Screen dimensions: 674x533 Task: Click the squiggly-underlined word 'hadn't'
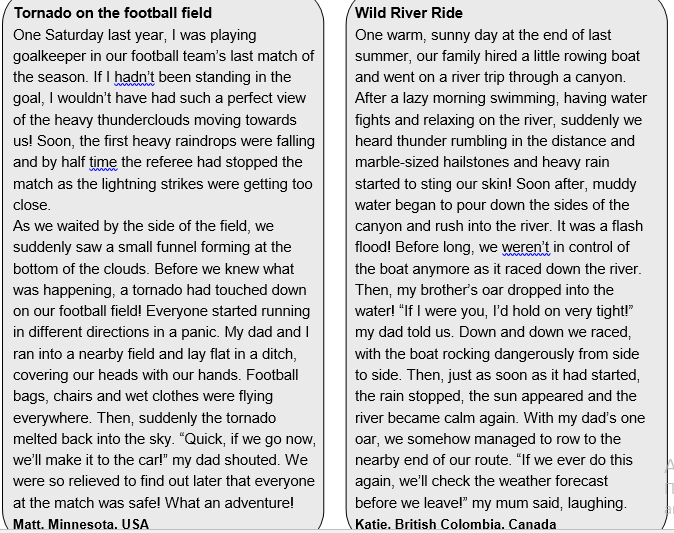click(x=134, y=77)
